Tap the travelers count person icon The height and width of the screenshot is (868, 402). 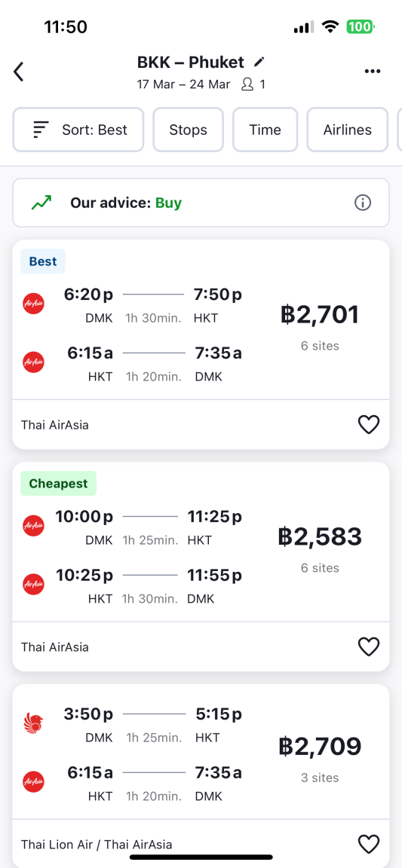point(247,84)
